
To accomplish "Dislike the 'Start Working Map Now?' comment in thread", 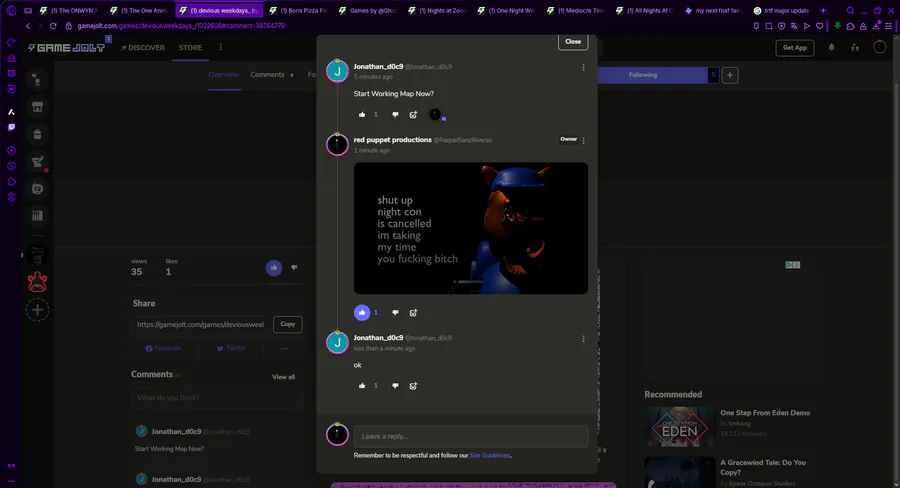I will point(395,115).
